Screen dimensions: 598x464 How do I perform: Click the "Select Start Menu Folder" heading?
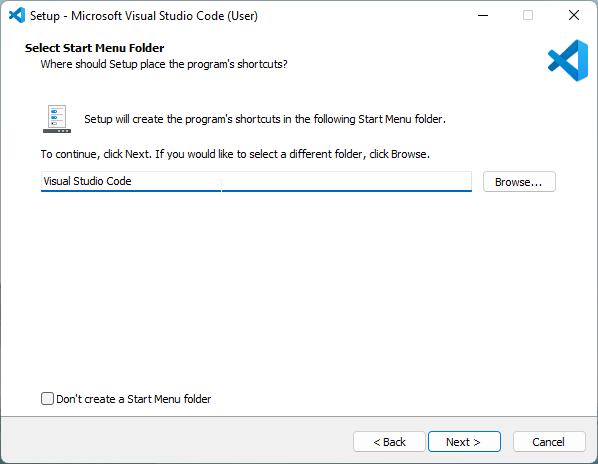pyautogui.click(x=95, y=48)
